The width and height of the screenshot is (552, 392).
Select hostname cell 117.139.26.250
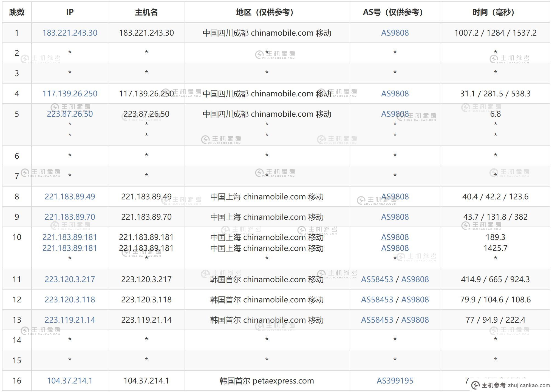click(x=146, y=94)
